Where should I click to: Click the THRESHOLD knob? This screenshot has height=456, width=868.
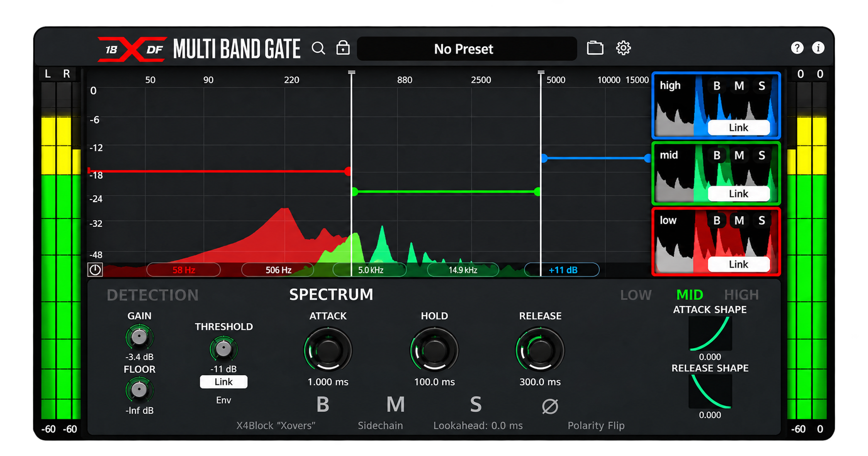(223, 349)
